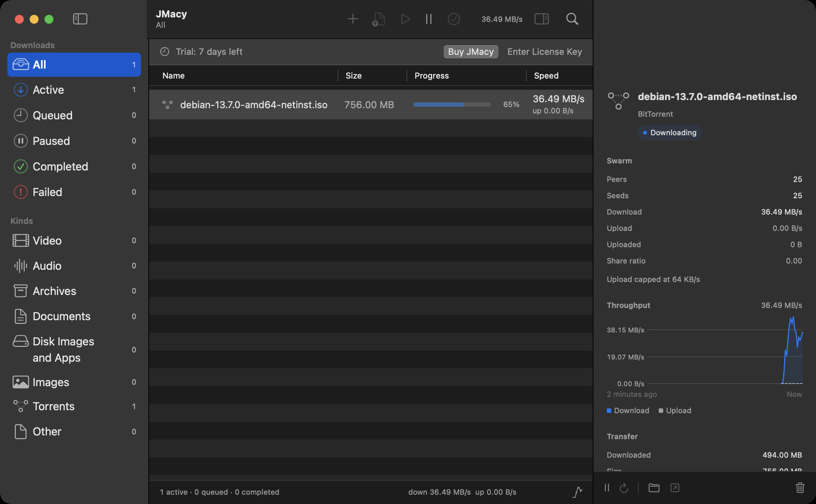Open the add-from-file toolbar icon

click(379, 19)
